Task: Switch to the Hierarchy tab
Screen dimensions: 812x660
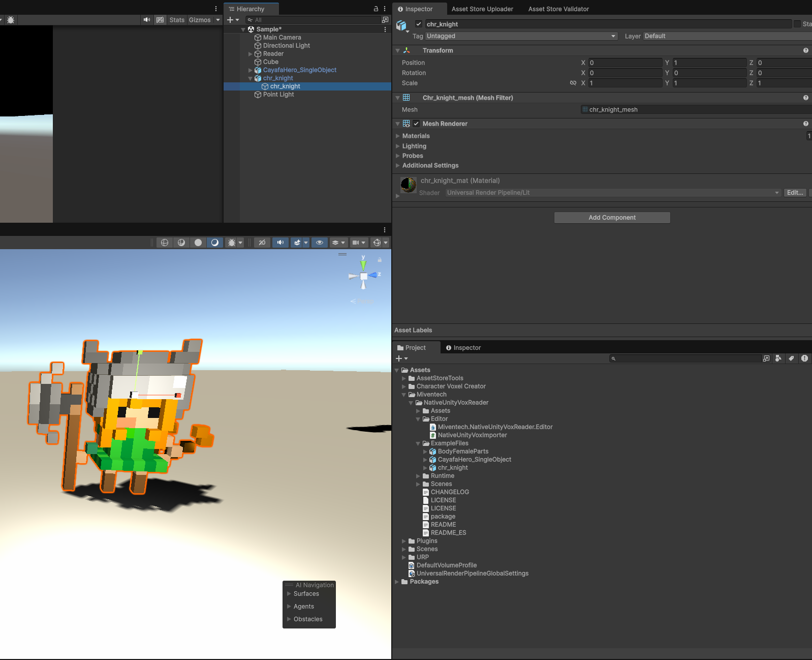Action: tap(252, 9)
